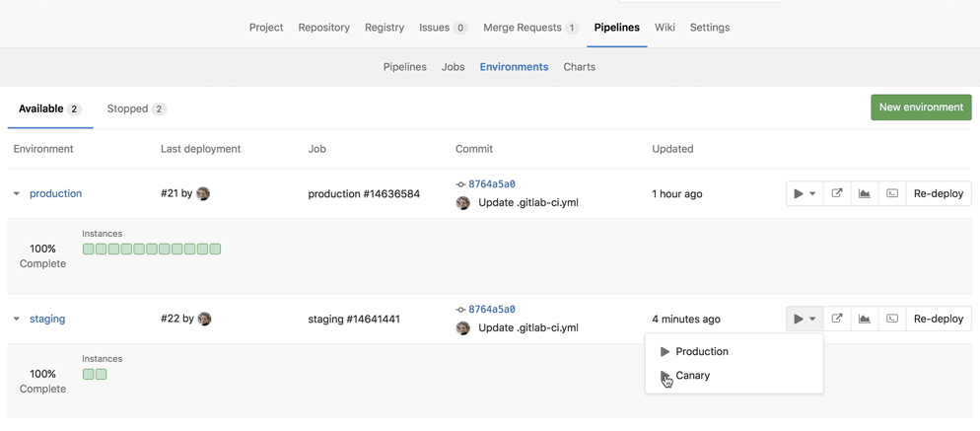This screenshot has height=431, width=980.
Task: Click user avatar beside deployment #21
Action: point(203,193)
